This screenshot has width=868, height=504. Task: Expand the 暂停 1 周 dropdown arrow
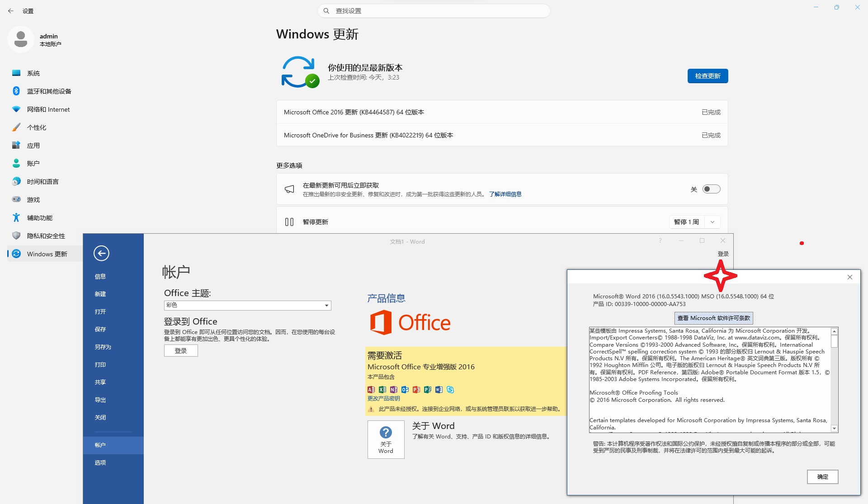click(x=712, y=222)
